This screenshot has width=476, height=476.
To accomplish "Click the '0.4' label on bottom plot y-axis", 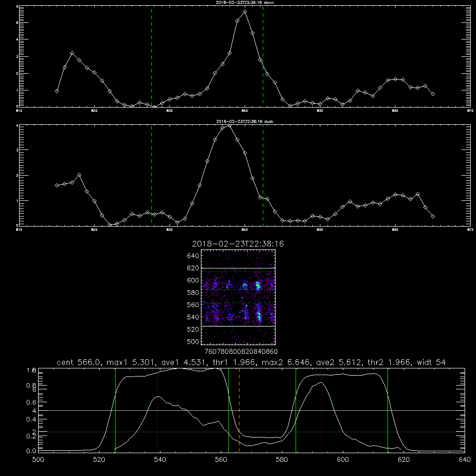I will point(31,419).
